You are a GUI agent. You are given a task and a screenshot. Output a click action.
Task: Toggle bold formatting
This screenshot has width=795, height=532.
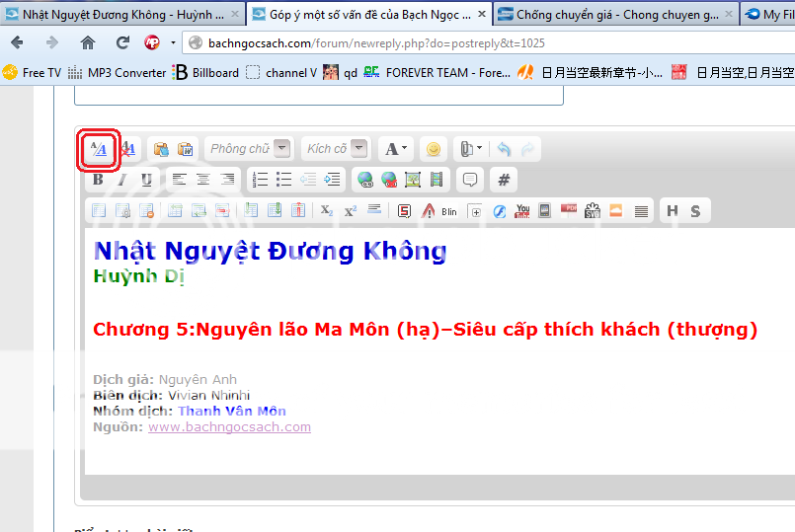pos(98,180)
